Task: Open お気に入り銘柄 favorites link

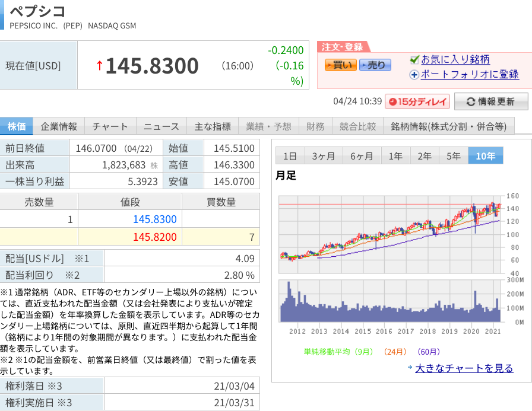Action: tap(455, 59)
